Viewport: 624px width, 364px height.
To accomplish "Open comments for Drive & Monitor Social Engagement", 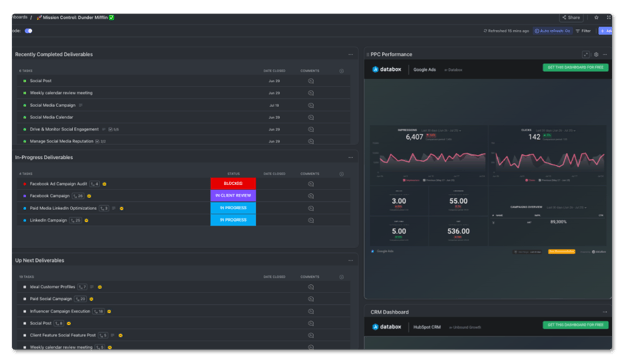I will pos(311,129).
